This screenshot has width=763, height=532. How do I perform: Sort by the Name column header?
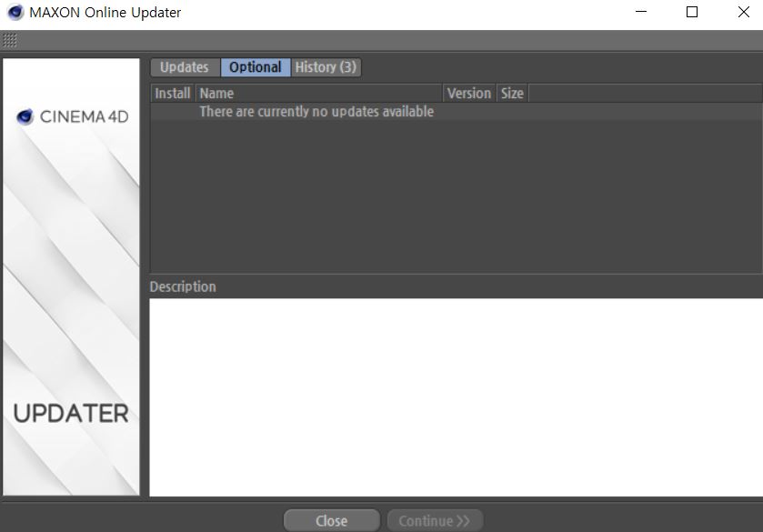[318, 93]
